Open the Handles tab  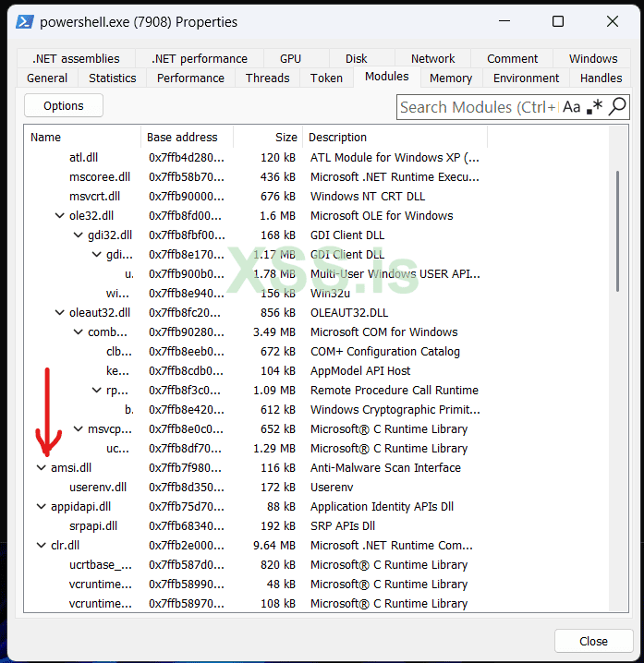601,78
